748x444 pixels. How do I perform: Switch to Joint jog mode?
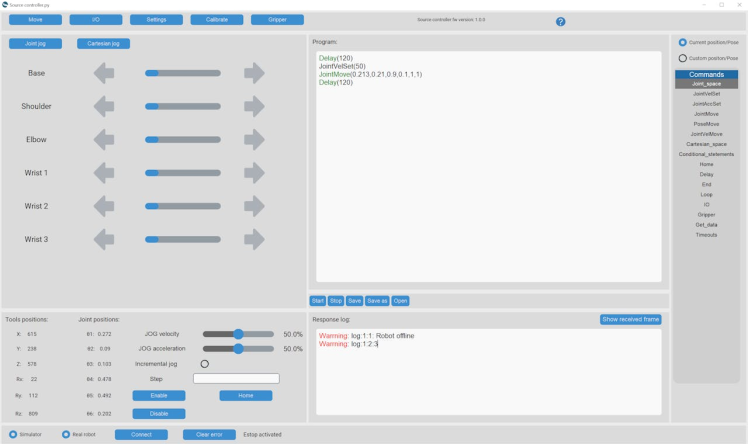click(x=35, y=43)
